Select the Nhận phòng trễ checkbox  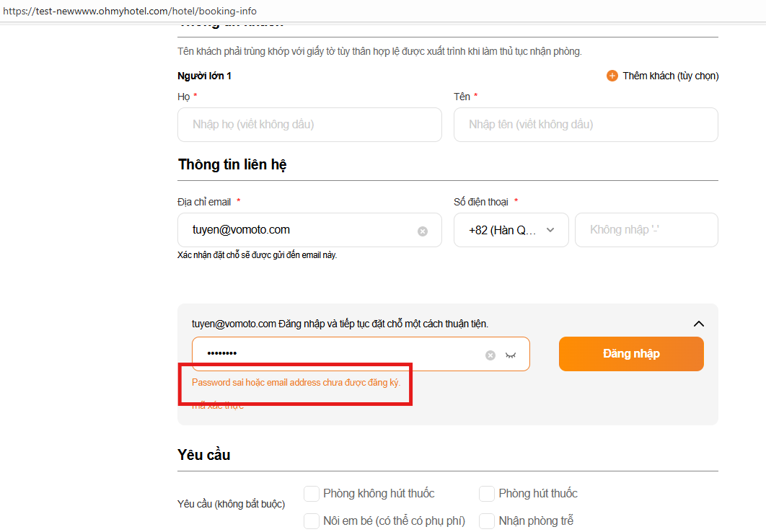coord(487,520)
